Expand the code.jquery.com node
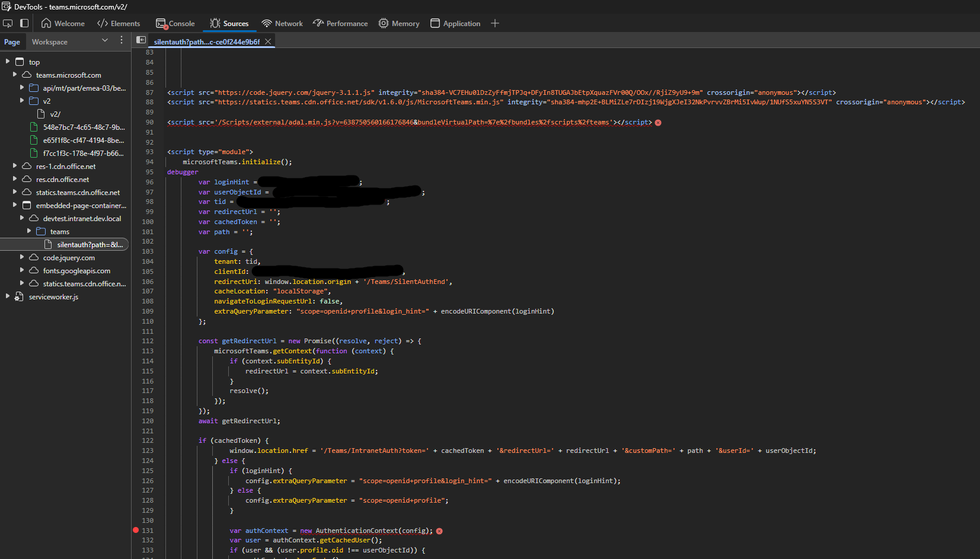Screen dimensions: 980x559 (22, 257)
